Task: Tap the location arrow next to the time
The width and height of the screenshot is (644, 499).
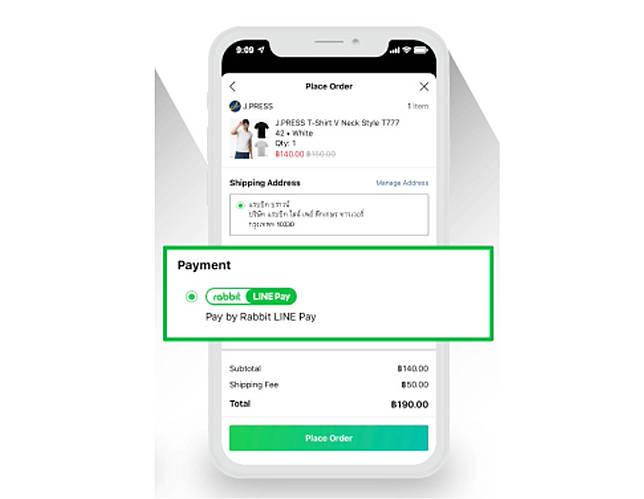Action: [x=262, y=50]
